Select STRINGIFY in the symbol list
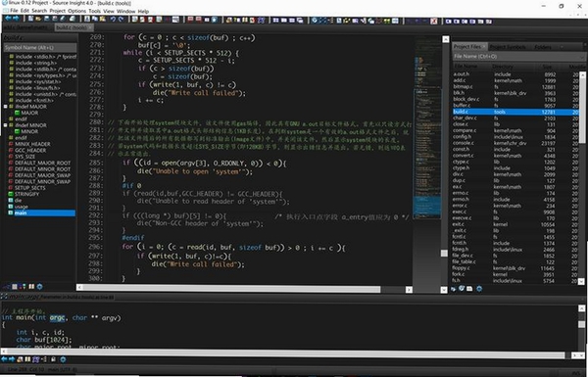Image resolution: width=588 pixels, height=377 pixels. [x=26, y=194]
